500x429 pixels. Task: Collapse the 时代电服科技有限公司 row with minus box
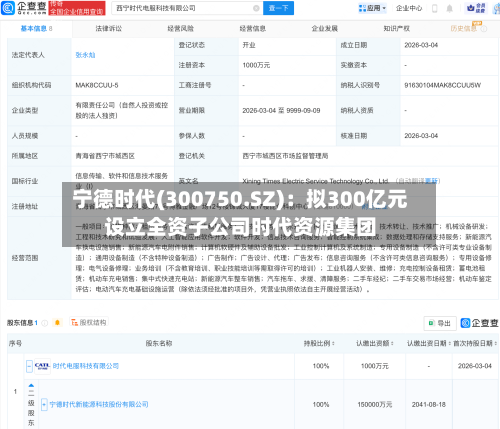[29, 366]
